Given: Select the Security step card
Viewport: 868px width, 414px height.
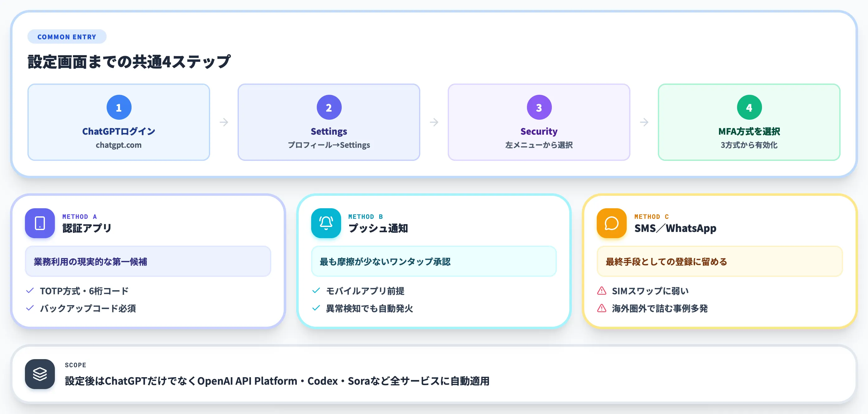Looking at the screenshot, I should 539,122.
